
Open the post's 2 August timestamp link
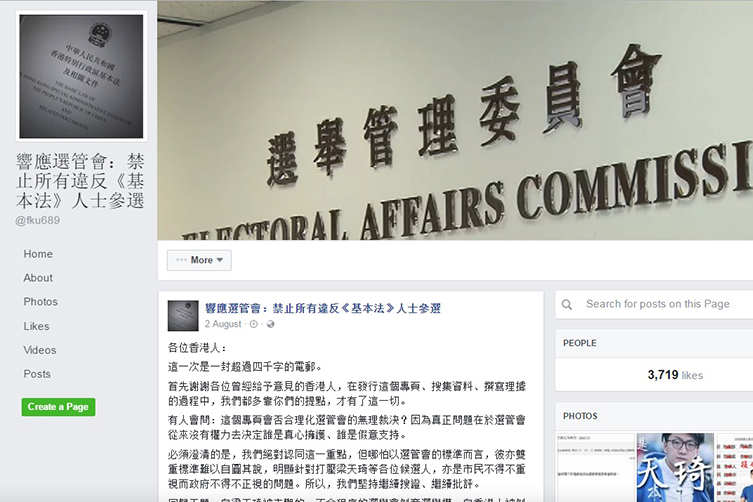223,324
